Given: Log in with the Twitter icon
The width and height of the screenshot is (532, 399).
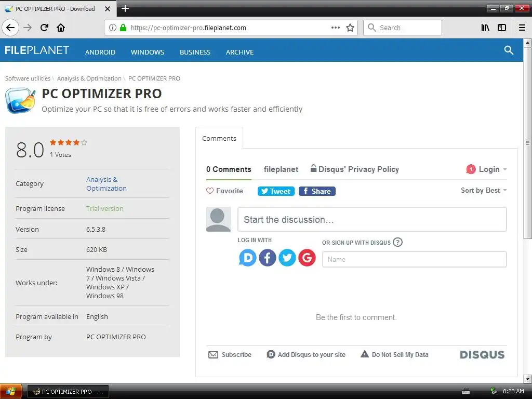Looking at the screenshot, I should 287,258.
